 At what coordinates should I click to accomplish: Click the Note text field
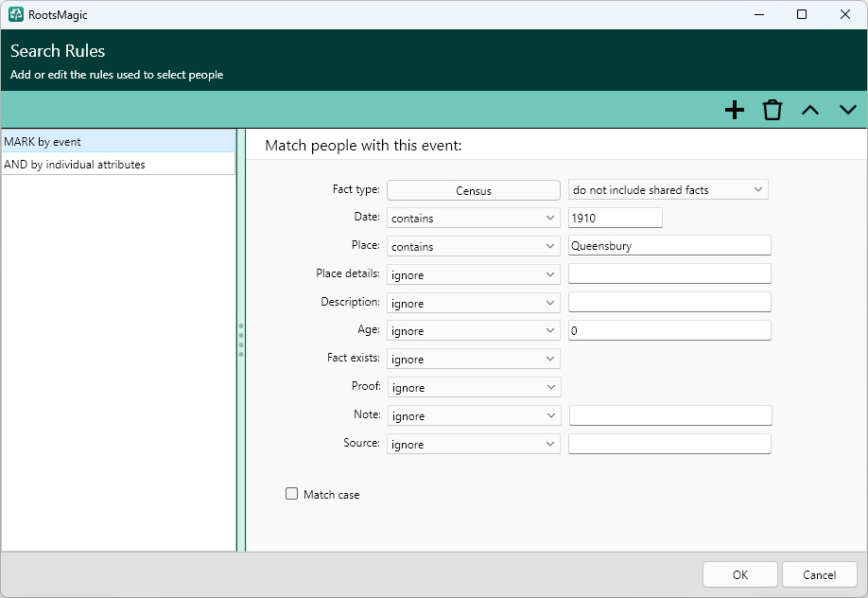670,415
